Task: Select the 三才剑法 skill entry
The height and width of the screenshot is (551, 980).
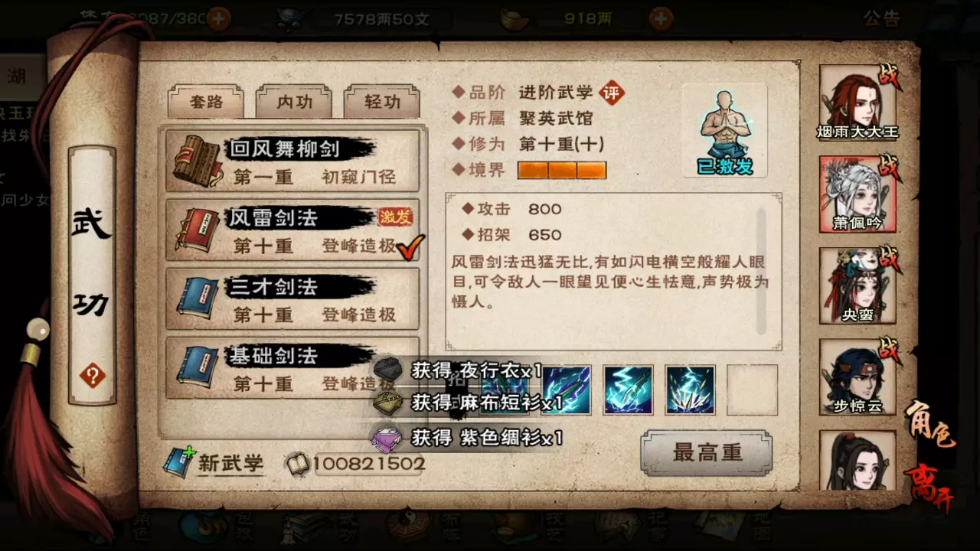Action: point(292,298)
